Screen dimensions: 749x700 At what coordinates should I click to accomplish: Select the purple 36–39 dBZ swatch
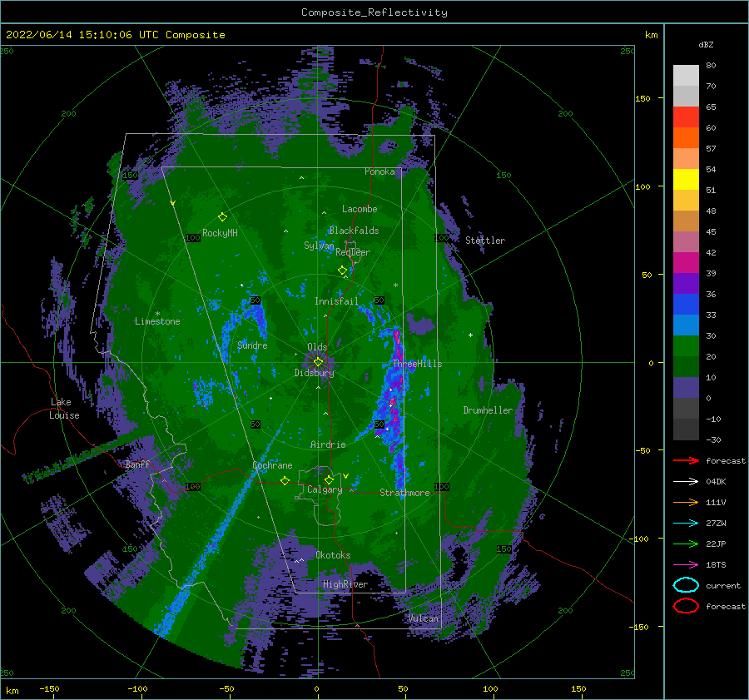tap(686, 284)
